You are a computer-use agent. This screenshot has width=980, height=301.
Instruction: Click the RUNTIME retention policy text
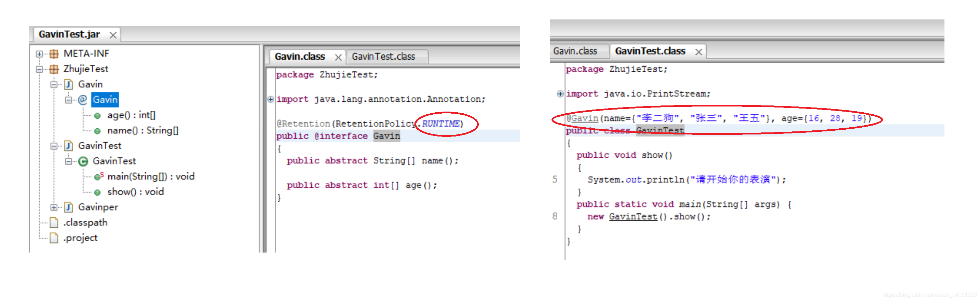point(440,124)
